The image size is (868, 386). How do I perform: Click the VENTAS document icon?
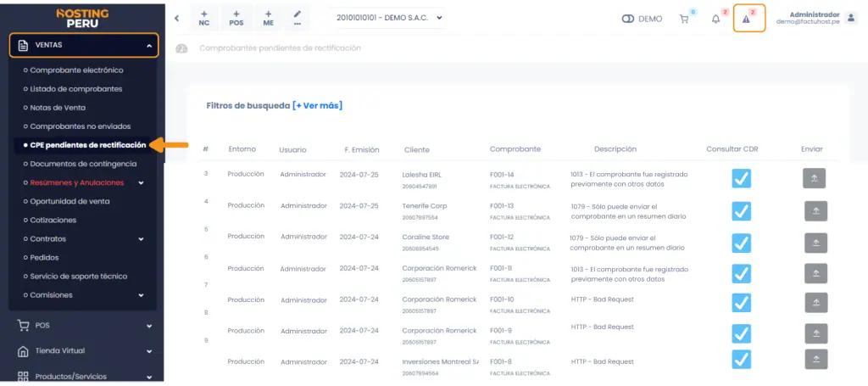23,46
